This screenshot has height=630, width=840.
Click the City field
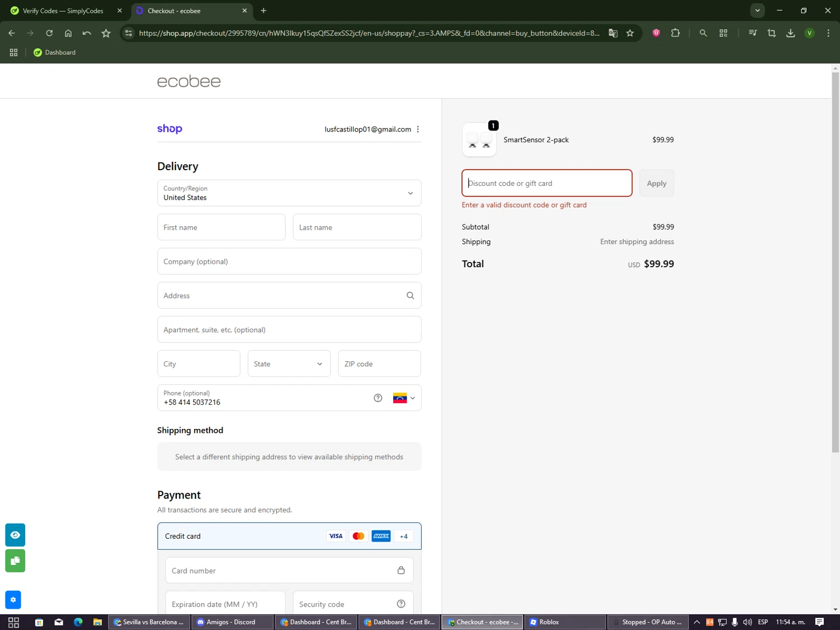pyautogui.click(x=199, y=364)
